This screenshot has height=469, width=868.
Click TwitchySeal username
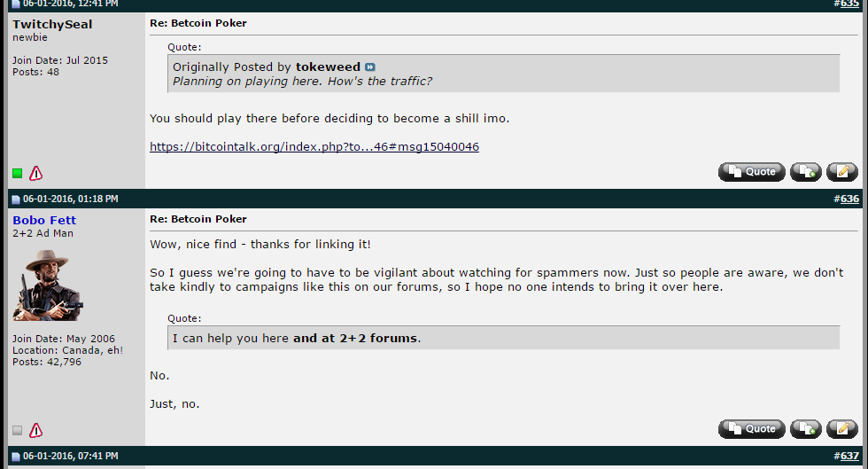[x=52, y=25]
